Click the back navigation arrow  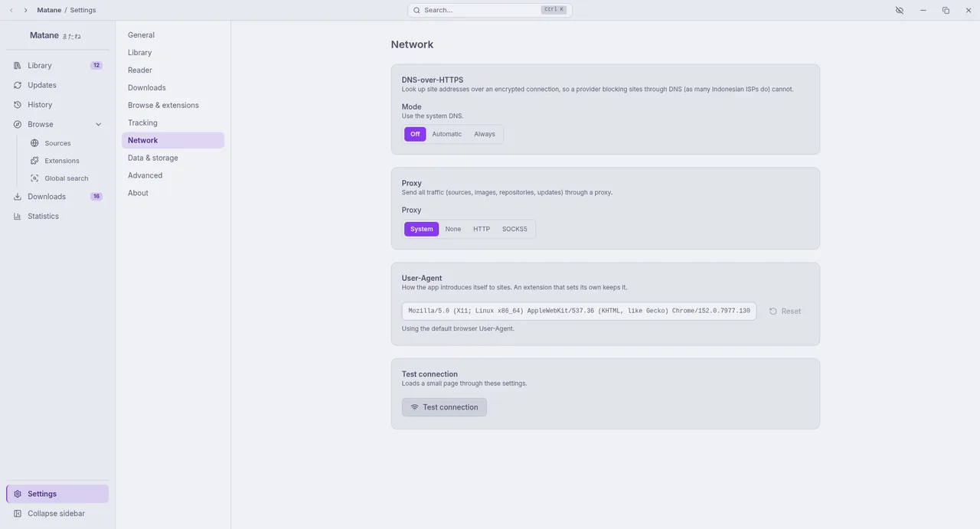tap(11, 10)
